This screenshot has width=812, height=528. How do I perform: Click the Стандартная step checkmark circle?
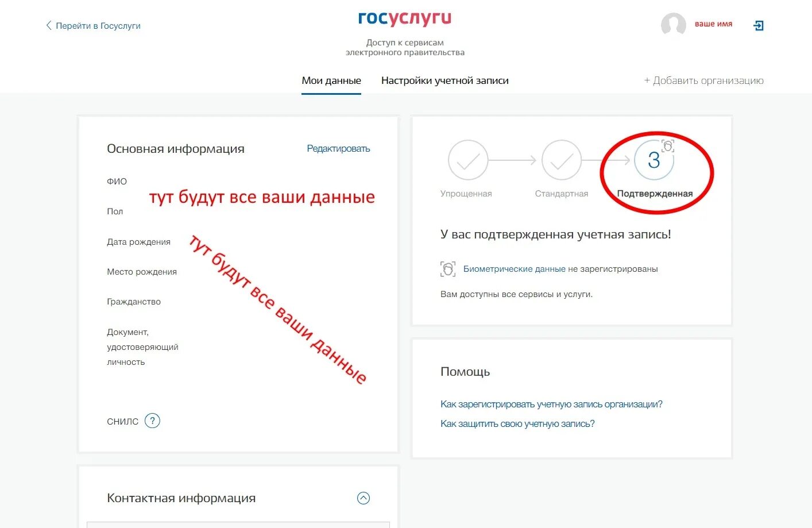(562, 160)
